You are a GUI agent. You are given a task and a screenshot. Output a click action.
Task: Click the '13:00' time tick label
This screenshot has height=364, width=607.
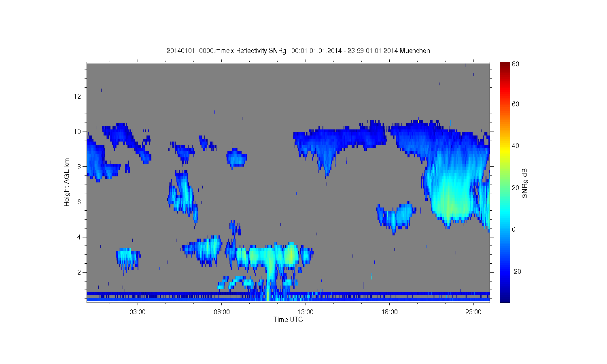[306, 312]
